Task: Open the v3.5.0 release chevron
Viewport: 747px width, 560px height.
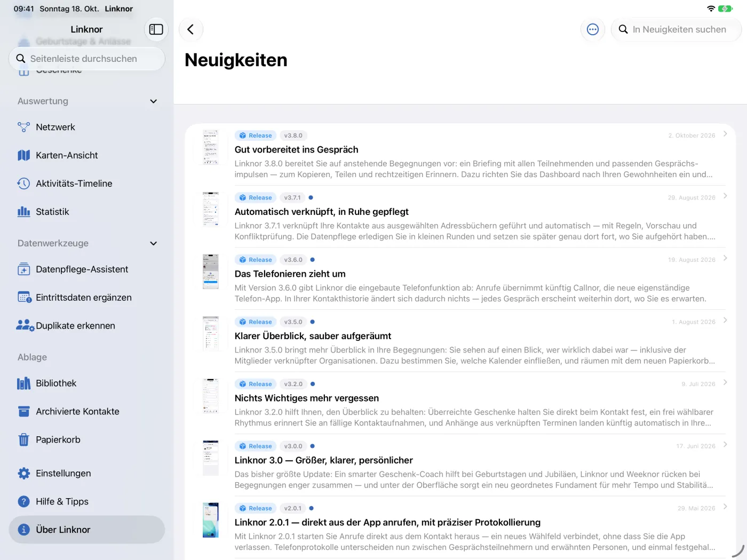Action: [x=725, y=320]
